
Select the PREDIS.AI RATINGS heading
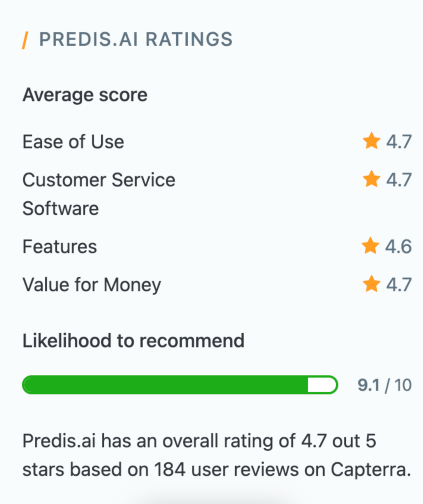tap(136, 39)
